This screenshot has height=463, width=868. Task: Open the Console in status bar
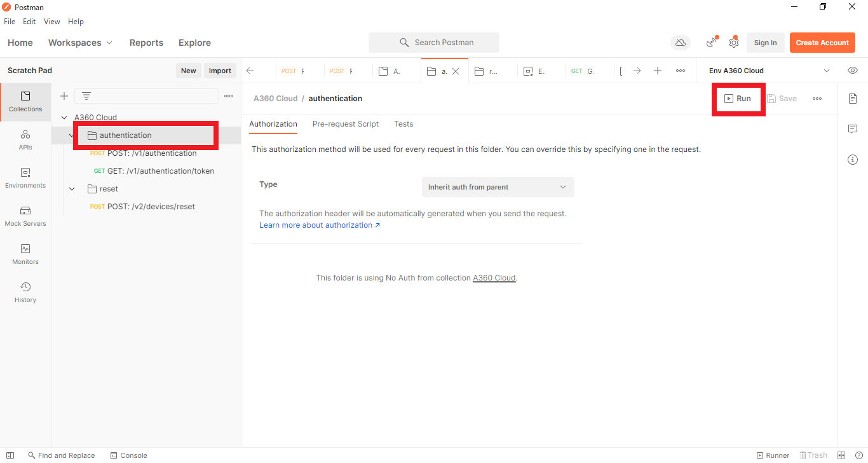pos(128,455)
